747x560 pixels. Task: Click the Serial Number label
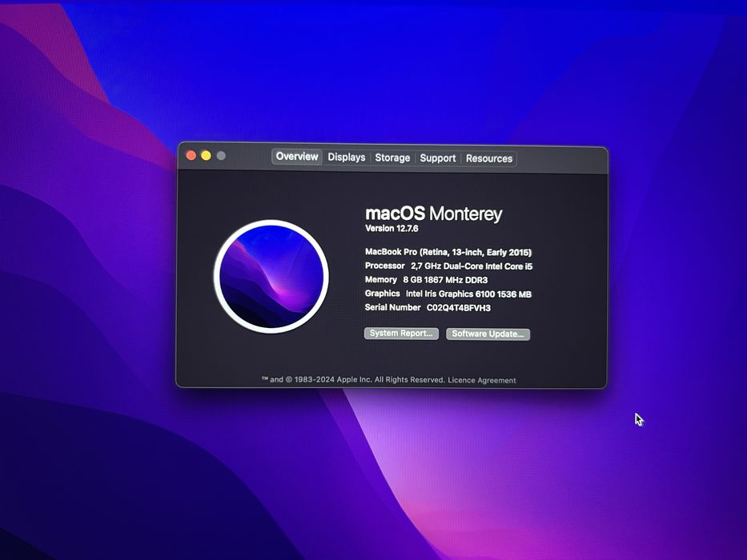(x=392, y=307)
